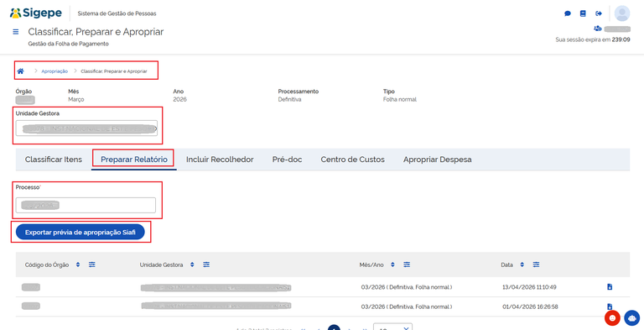Follow the Apropriação breadcrumb link

click(x=55, y=71)
